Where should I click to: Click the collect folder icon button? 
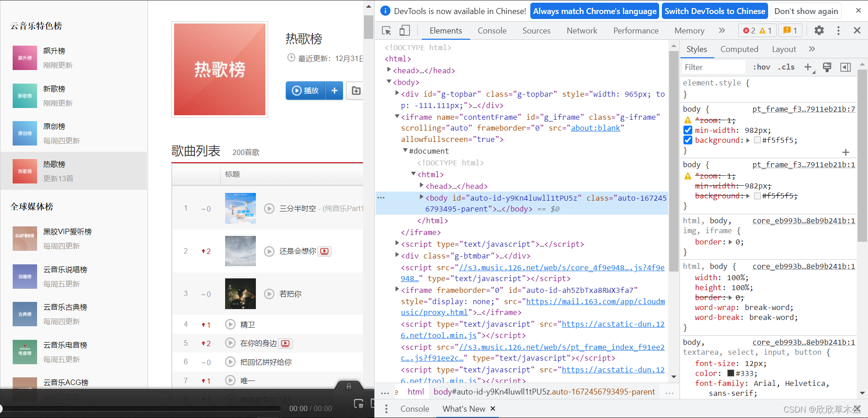pyautogui.click(x=356, y=91)
